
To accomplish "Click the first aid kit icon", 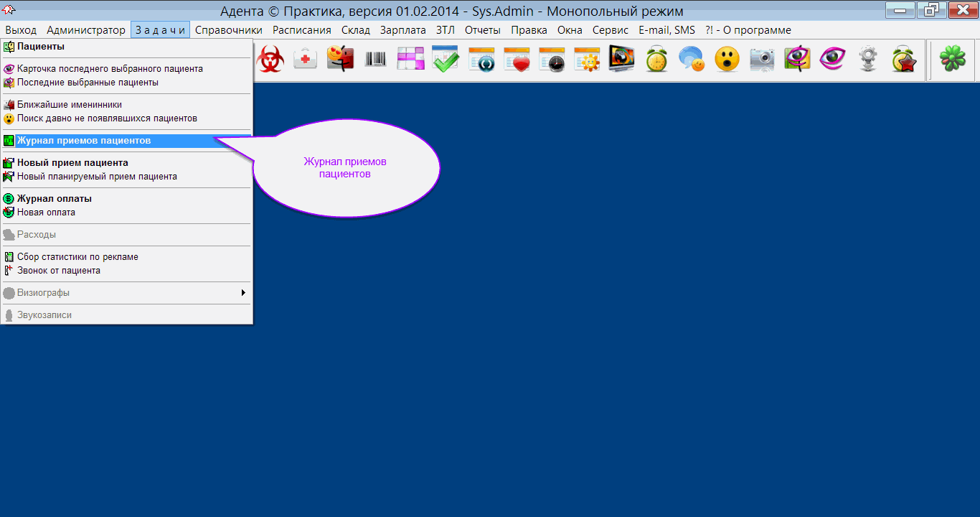I will click(306, 60).
